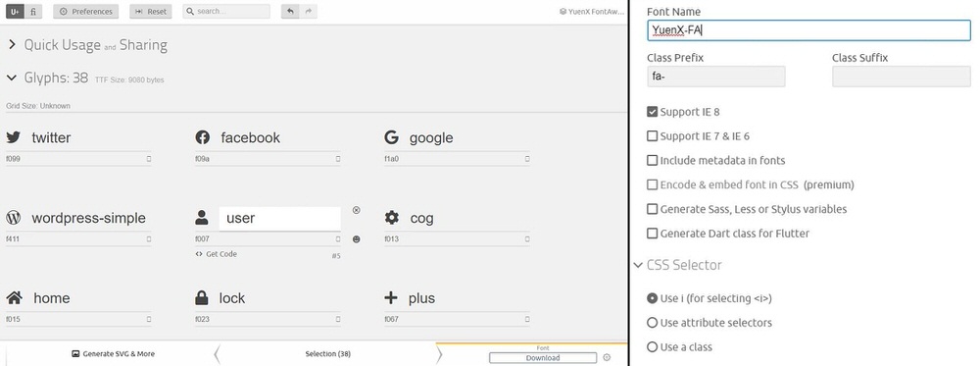Enable Include metadata in fonts
The height and width of the screenshot is (366, 980).
pyautogui.click(x=653, y=161)
